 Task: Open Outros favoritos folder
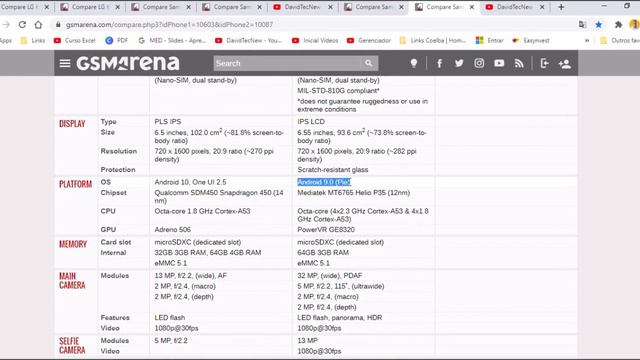620,40
